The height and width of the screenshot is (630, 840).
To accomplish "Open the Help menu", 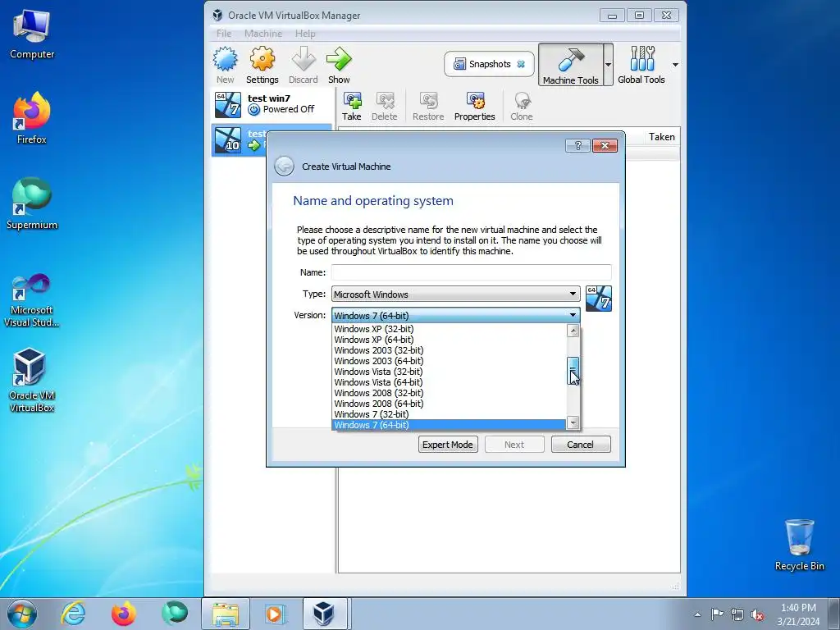I will pyautogui.click(x=305, y=33).
